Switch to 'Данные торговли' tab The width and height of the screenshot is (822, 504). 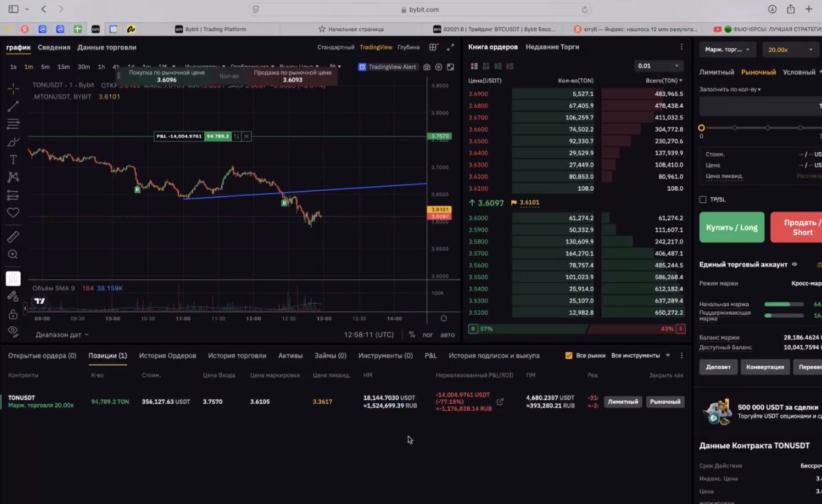107,47
